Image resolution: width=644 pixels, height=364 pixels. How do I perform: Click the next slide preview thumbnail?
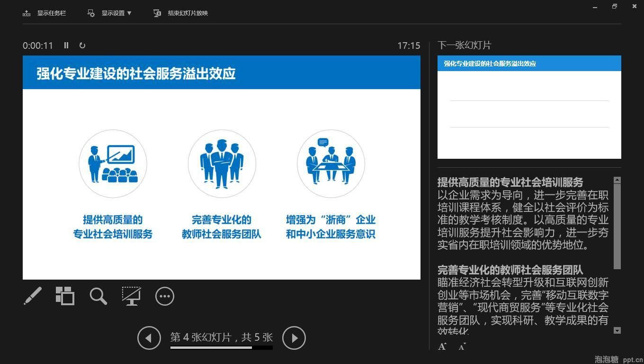point(529,107)
